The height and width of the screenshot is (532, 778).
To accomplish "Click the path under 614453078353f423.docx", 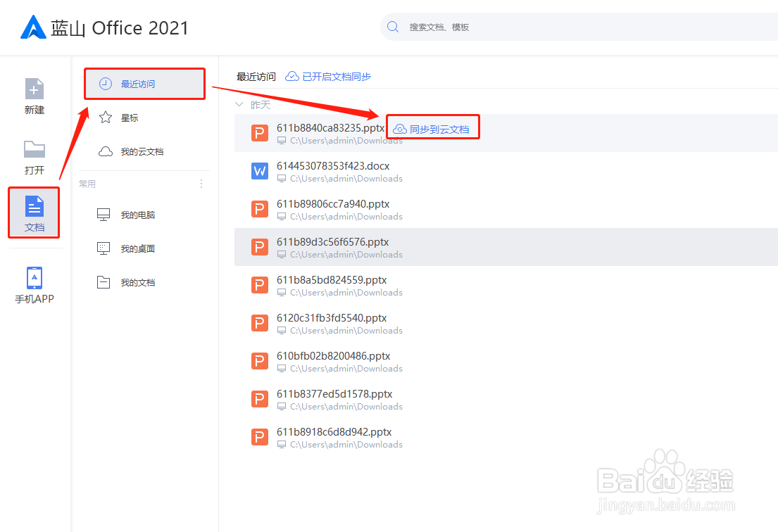I will tap(346, 179).
